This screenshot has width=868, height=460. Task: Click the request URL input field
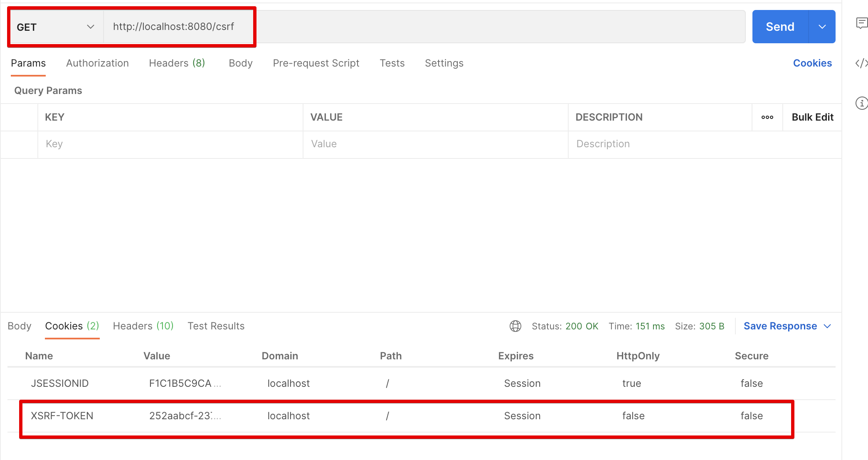coord(416,27)
